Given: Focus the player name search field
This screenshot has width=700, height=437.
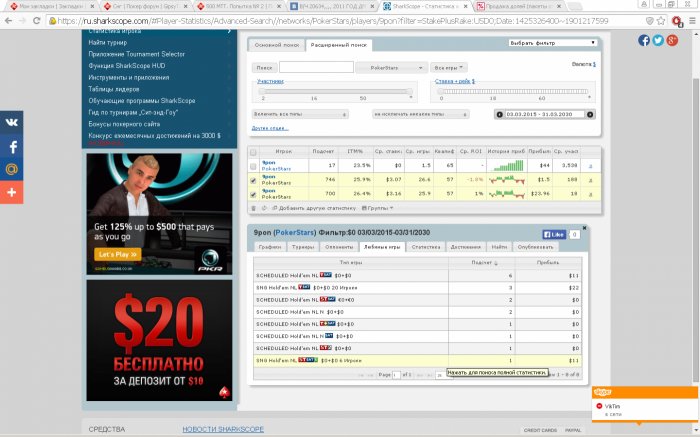Looking at the screenshot, I should 316,67.
